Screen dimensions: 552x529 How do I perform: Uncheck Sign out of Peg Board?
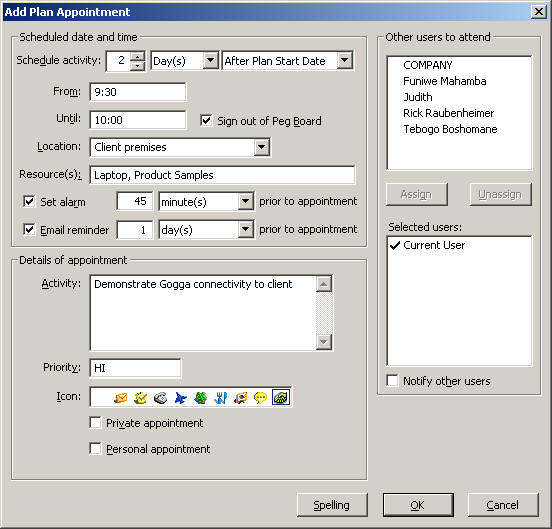pos(206,121)
